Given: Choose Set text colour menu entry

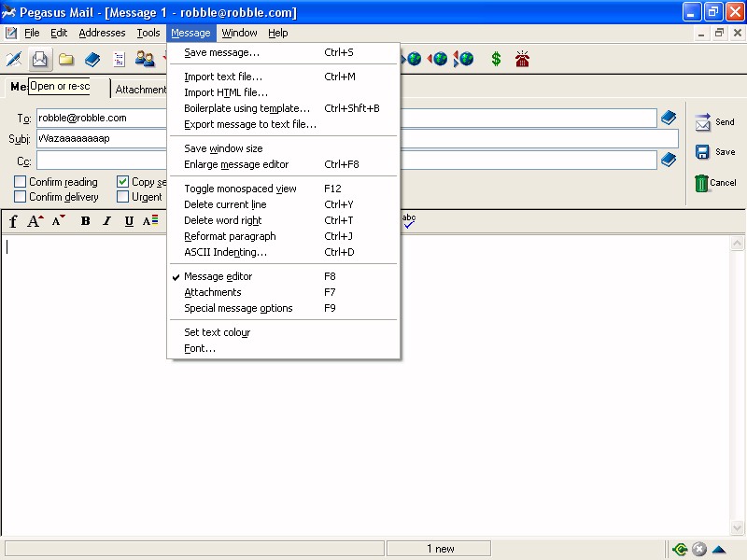Looking at the screenshot, I should tap(284, 332).
